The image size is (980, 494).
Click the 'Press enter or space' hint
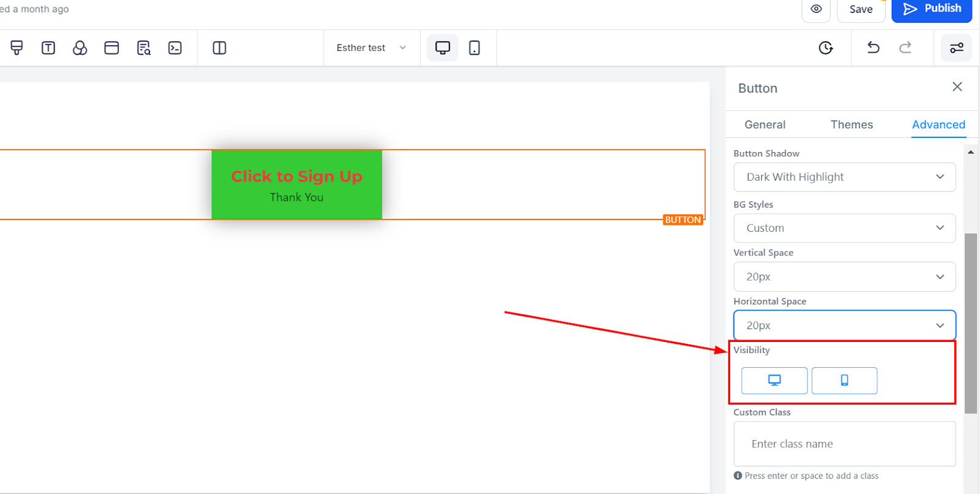pos(812,476)
